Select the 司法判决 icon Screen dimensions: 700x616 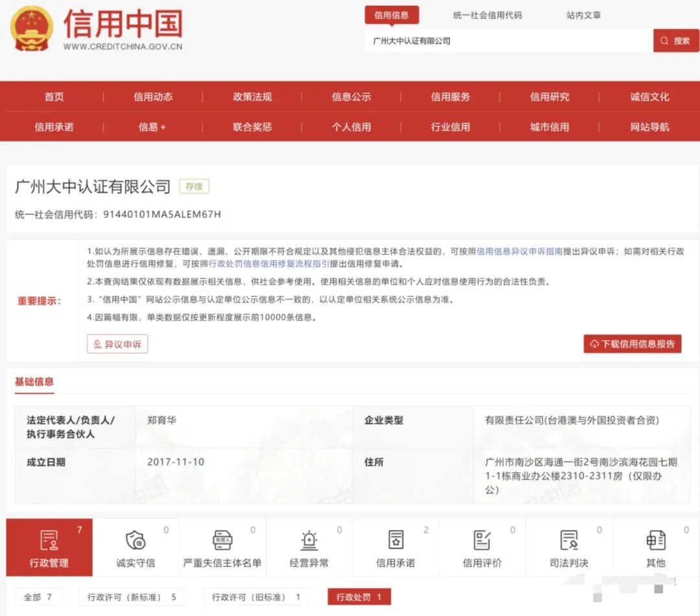(568, 541)
